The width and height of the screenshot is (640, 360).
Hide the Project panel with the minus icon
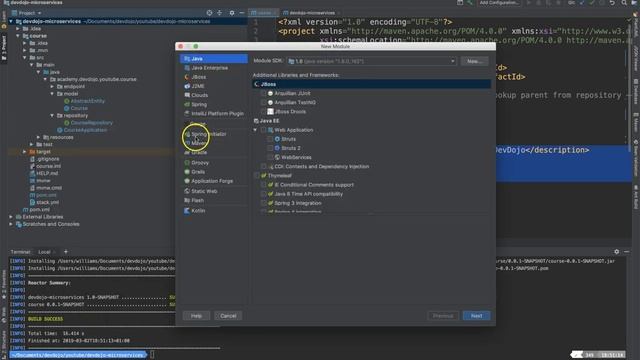click(x=242, y=13)
